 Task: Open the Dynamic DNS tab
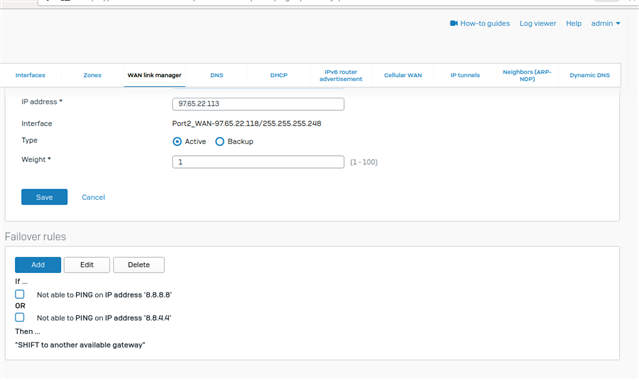pos(589,75)
